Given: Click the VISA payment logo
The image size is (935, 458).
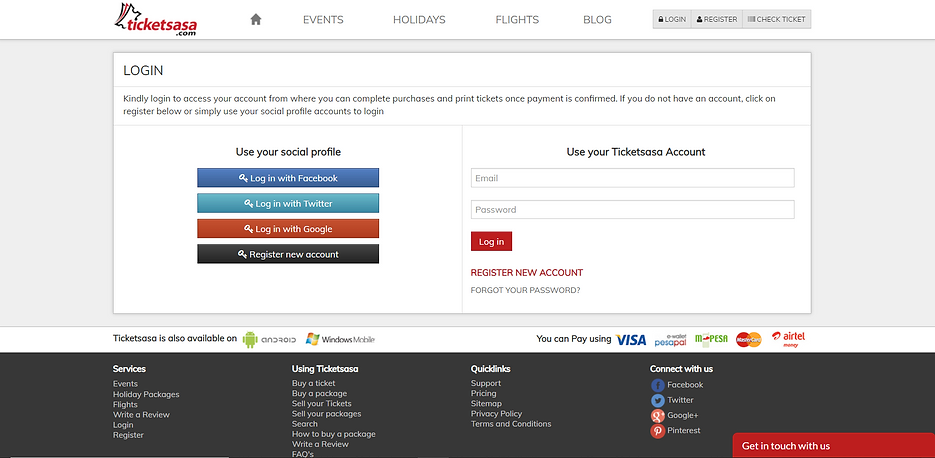Looking at the screenshot, I should tap(631, 340).
